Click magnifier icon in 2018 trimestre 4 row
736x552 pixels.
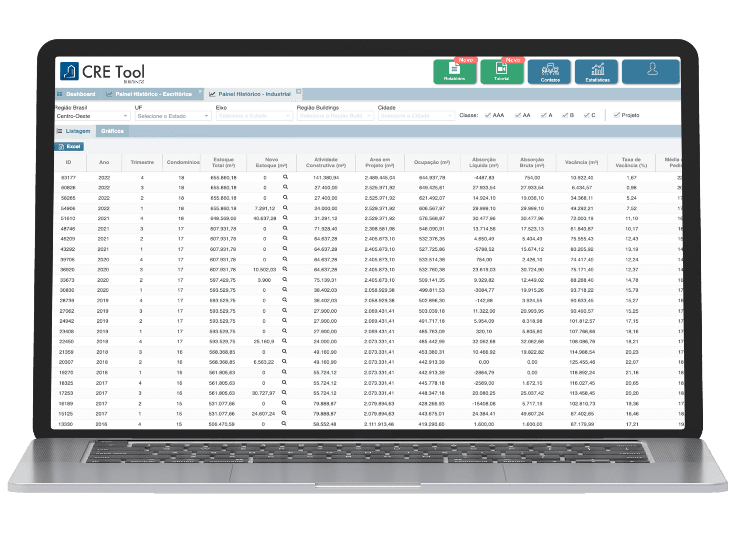click(x=284, y=341)
